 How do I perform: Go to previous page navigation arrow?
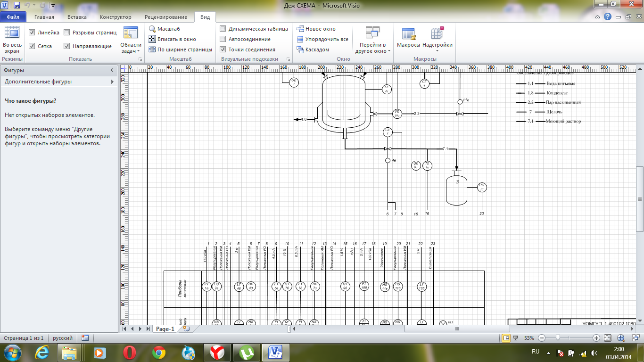tap(132, 329)
